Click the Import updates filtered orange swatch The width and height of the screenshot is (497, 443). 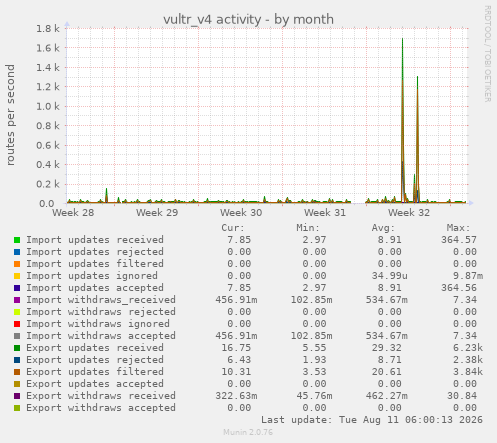point(17,264)
